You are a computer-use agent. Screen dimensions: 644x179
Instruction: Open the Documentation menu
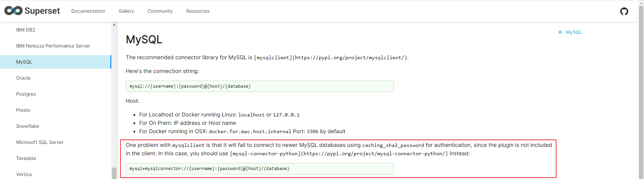tap(88, 11)
